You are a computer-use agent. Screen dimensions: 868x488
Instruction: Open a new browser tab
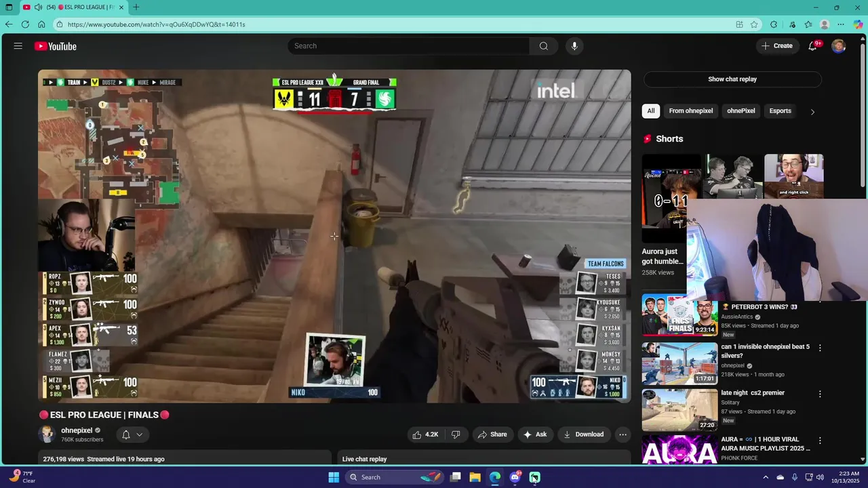tap(136, 7)
